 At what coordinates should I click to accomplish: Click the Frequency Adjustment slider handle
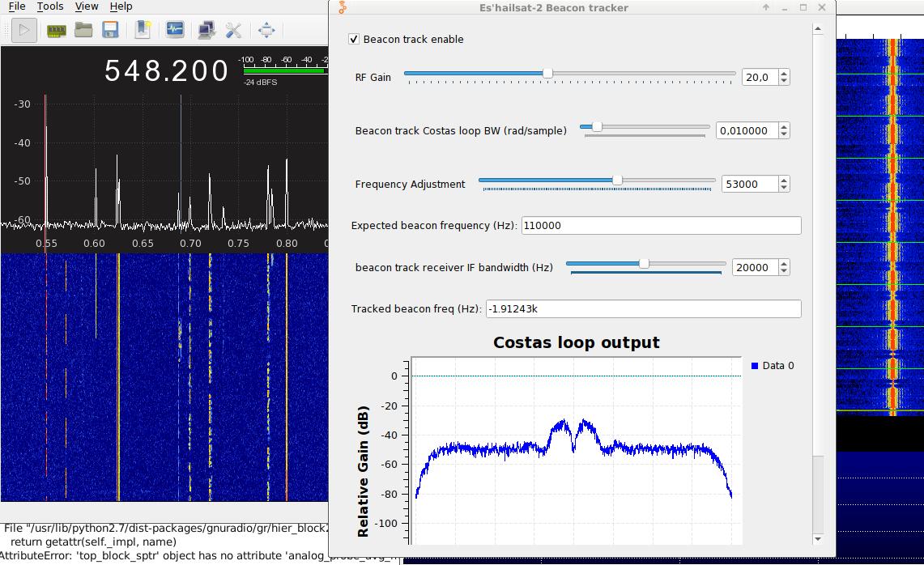pyautogui.click(x=617, y=181)
